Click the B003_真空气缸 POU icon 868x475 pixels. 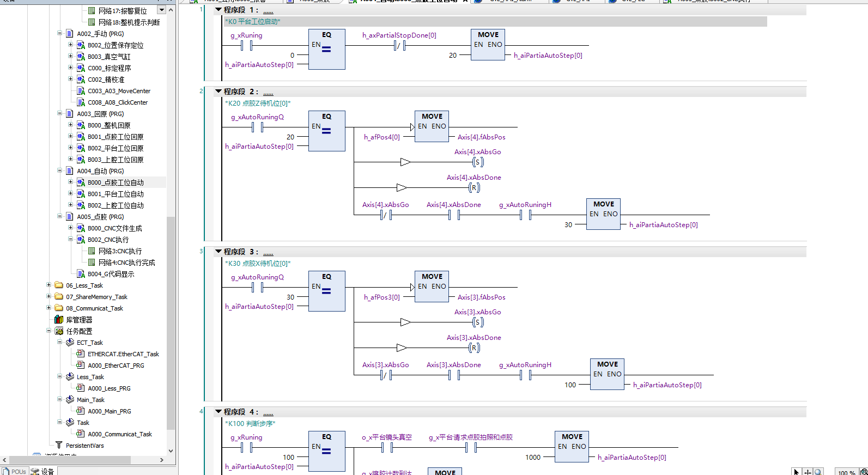click(x=81, y=57)
